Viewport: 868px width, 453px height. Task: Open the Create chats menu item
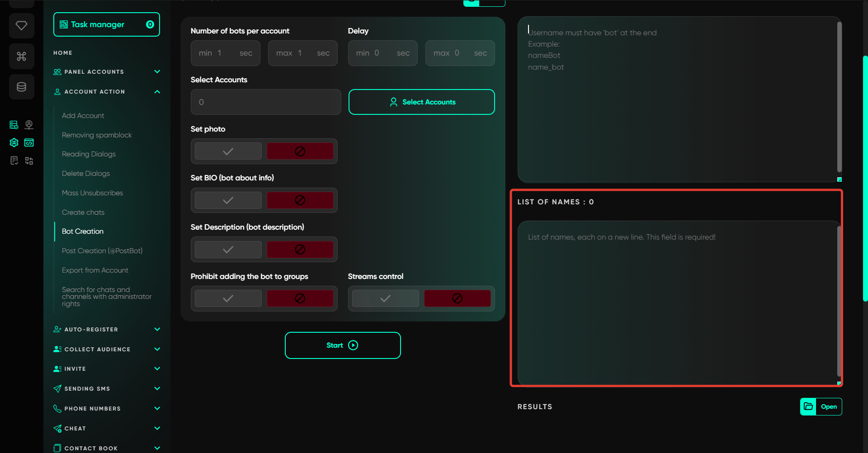[83, 212]
